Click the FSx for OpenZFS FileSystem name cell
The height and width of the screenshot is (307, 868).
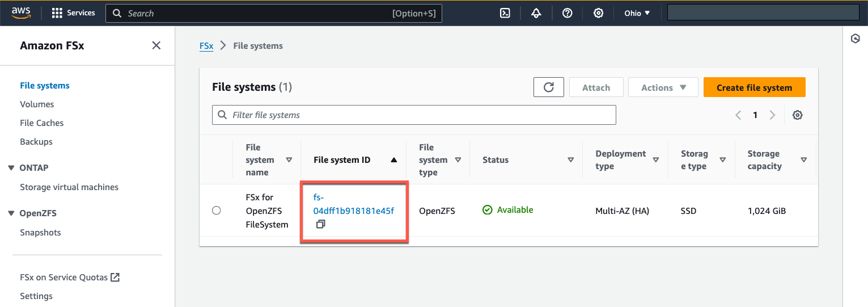(x=267, y=211)
